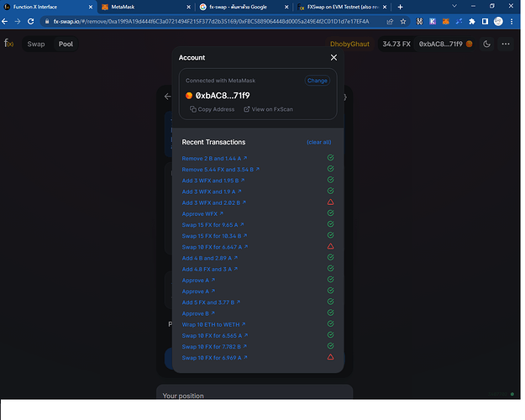Close the Account dialog
Screen dimensions: 525x420
[x=333, y=58]
